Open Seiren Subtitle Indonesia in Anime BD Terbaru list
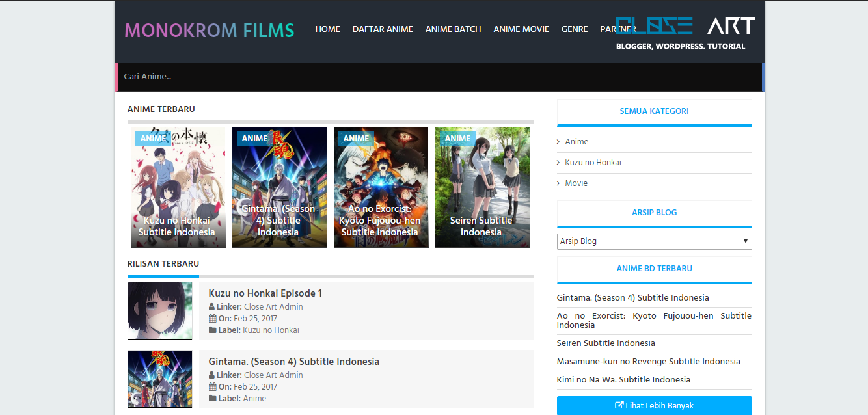 point(606,343)
